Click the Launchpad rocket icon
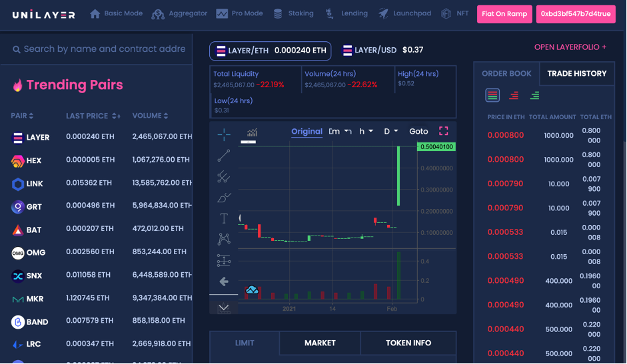Screen dimensions: 627x364 [x=383, y=14]
